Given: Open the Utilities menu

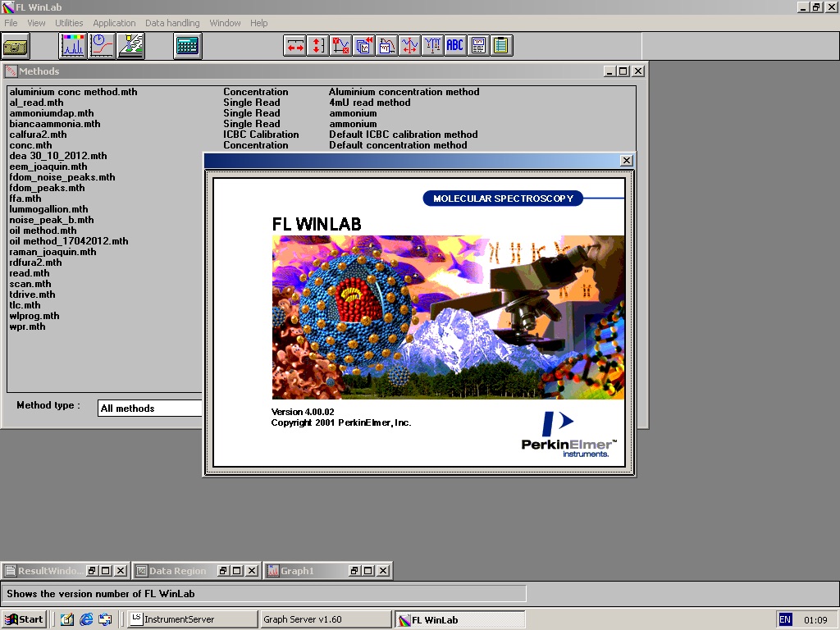Looking at the screenshot, I should pyautogui.click(x=69, y=23).
